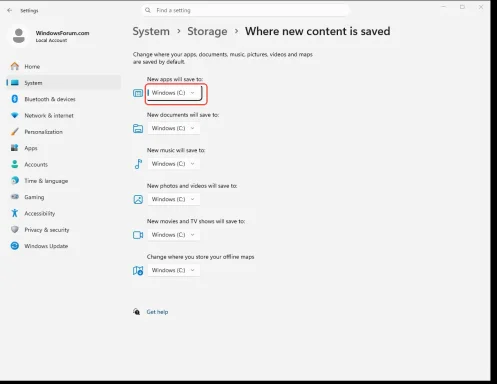Click 'Change where you store your offline maps' text
The image size is (497, 384).
[x=200, y=257]
